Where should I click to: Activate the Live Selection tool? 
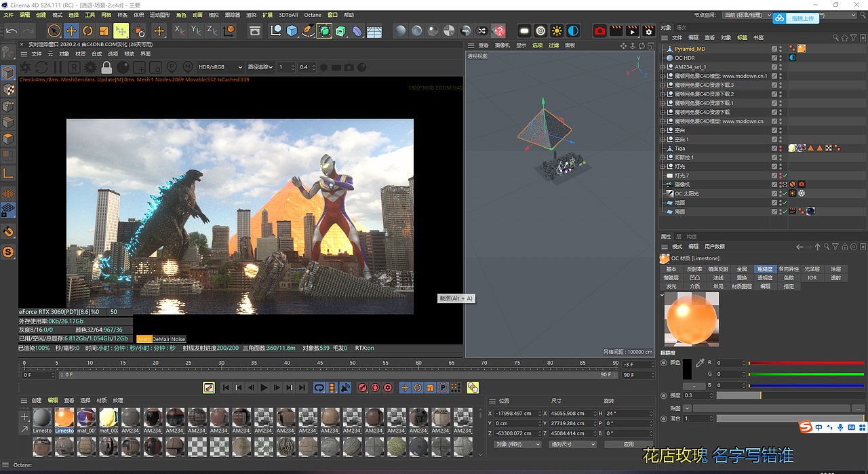(54, 31)
